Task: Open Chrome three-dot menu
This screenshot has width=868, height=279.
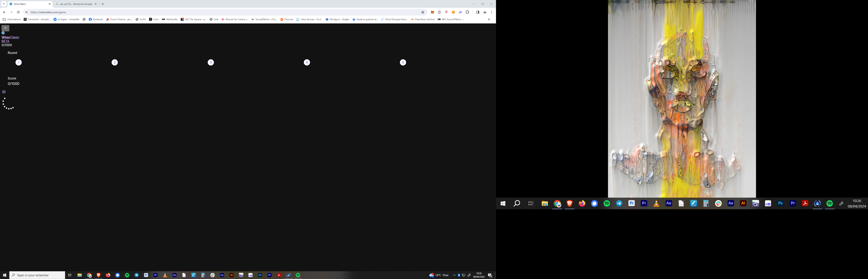Action: click(x=492, y=12)
